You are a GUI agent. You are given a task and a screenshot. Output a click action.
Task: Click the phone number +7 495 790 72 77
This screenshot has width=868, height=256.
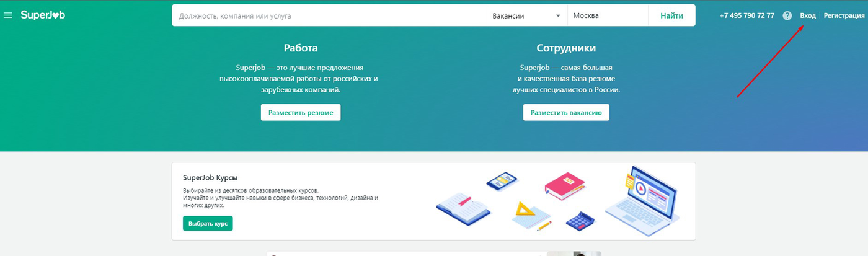click(x=747, y=15)
